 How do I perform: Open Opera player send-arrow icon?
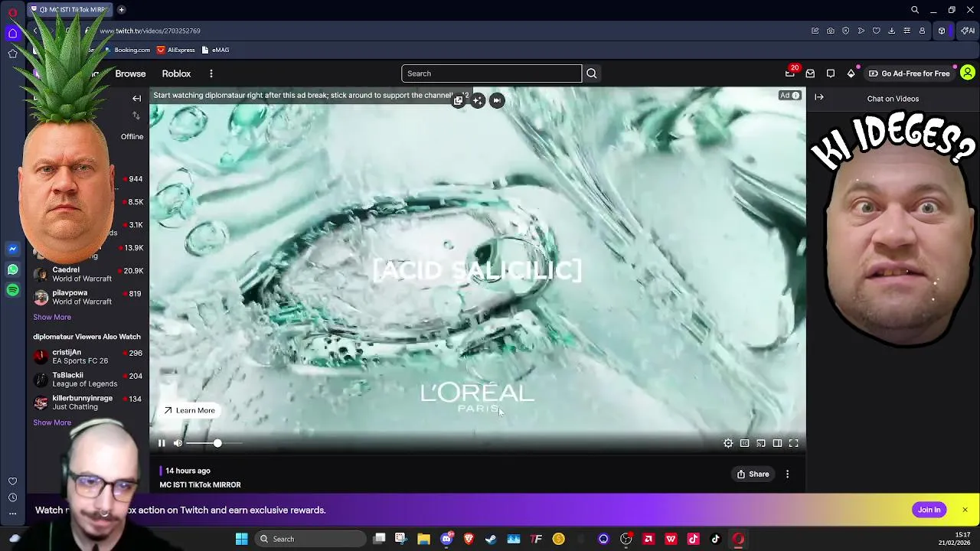pos(861,31)
